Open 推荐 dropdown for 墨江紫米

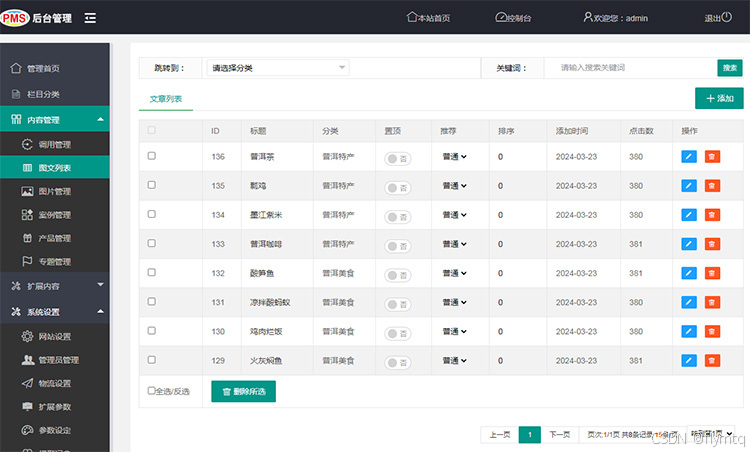point(454,215)
